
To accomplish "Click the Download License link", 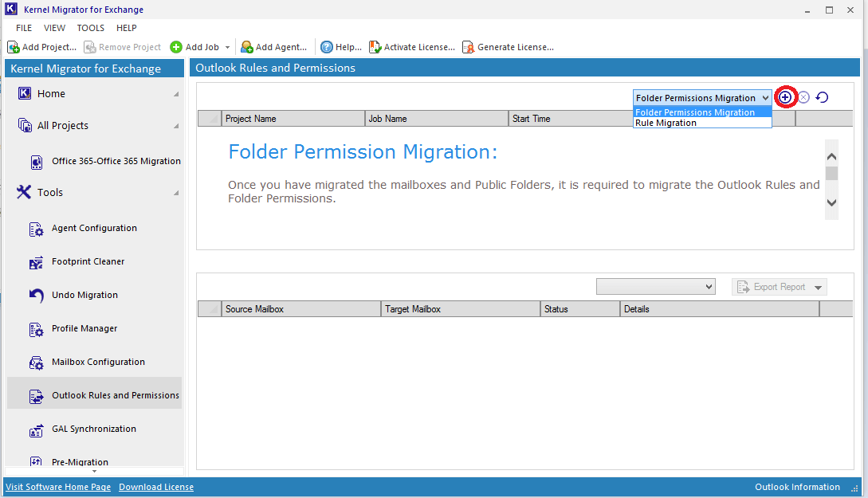I will 156,487.
